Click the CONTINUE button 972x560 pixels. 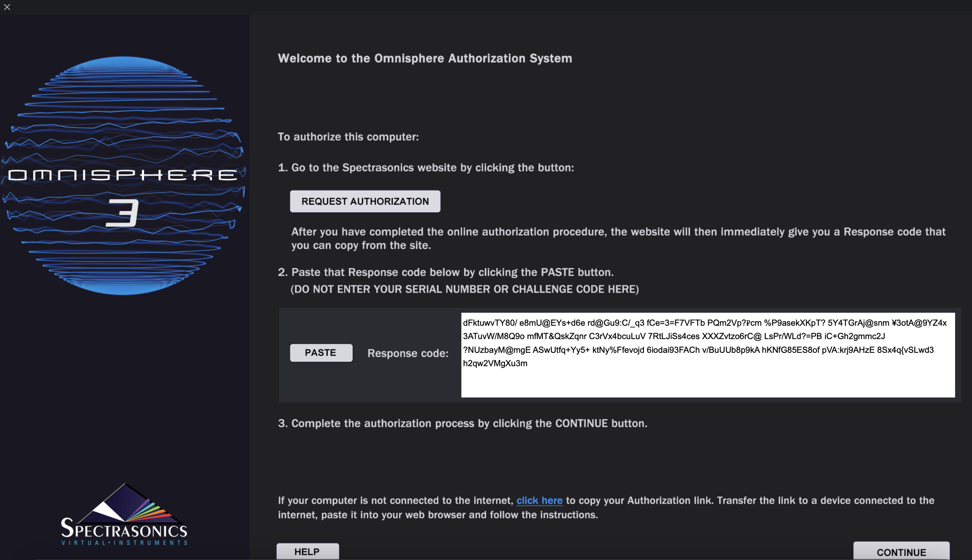coord(901,552)
